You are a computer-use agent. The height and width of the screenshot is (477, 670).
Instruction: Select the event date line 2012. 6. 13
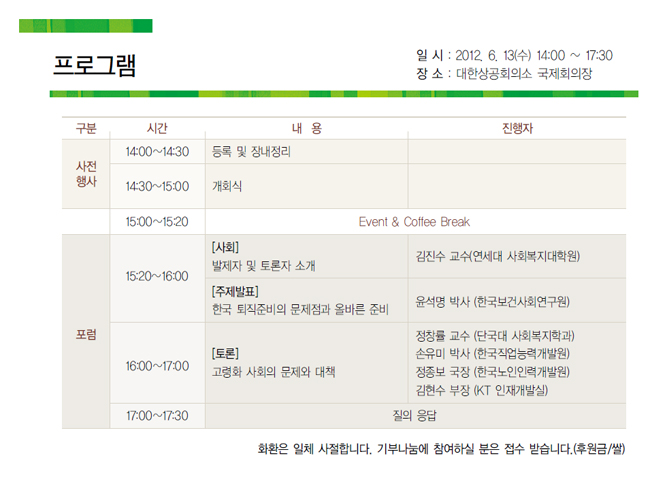point(513,55)
